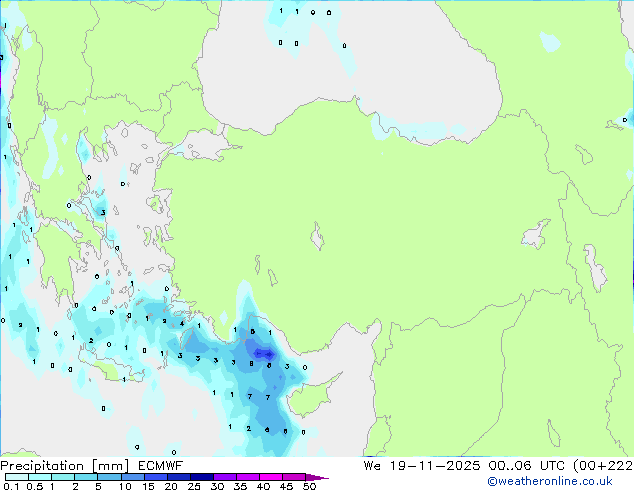The height and width of the screenshot is (490, 634).
Task: Click the '00..06 UTC' time range text
Action: click(x=526, y=466)
